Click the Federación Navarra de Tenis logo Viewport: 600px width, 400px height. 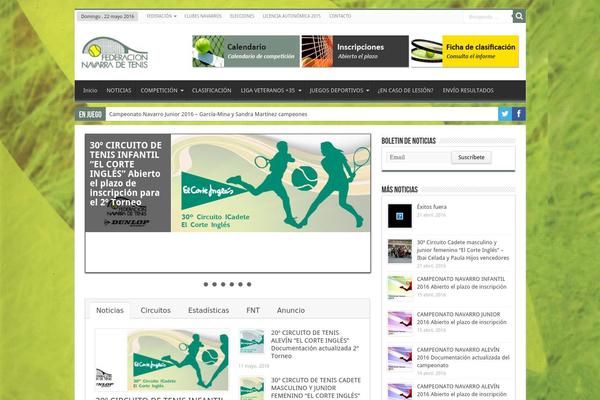pyautogui.click(x=115, y=53)
